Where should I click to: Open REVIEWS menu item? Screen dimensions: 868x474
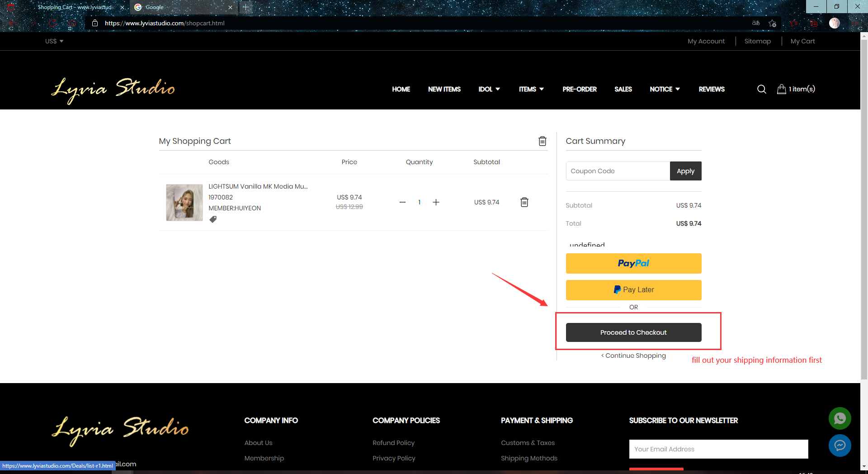tap(712, 89)
